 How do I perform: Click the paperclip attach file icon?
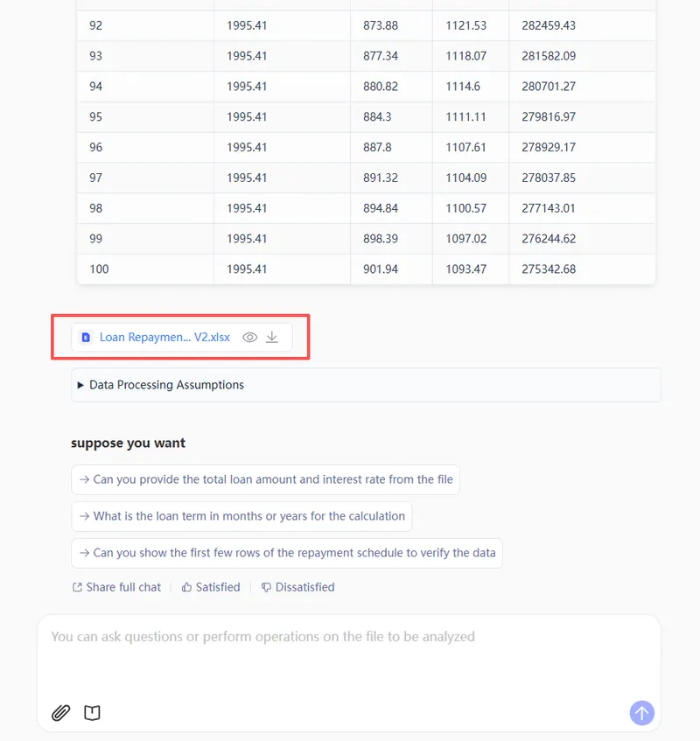coord(60,713)
